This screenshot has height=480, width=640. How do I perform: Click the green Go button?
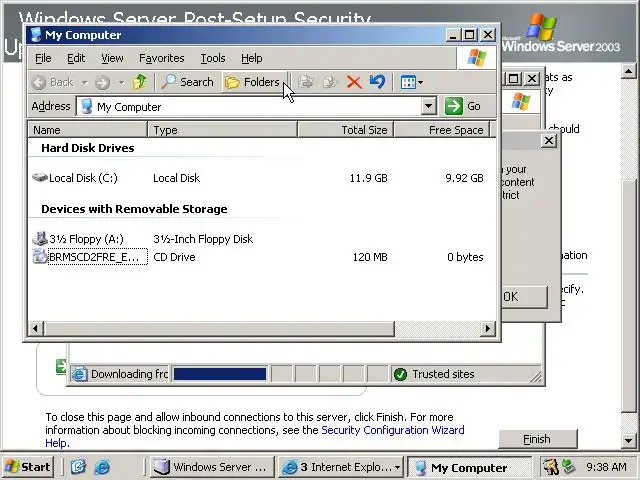click(463, 106)
